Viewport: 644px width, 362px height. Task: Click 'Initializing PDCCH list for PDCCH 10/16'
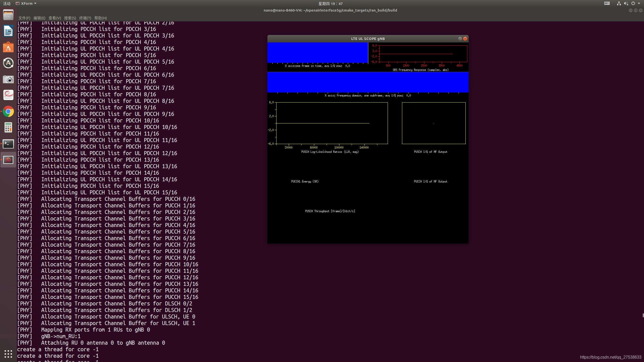click(x=100, y=121)
